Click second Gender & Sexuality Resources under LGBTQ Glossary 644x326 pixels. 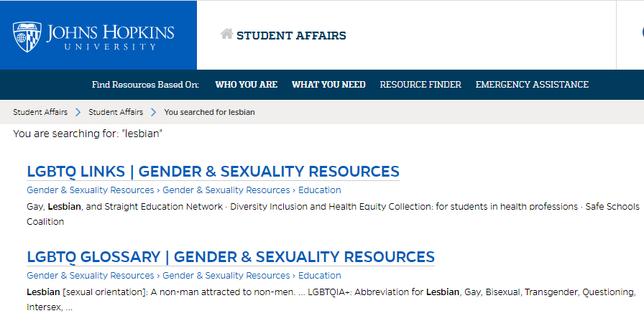(226, 276)
